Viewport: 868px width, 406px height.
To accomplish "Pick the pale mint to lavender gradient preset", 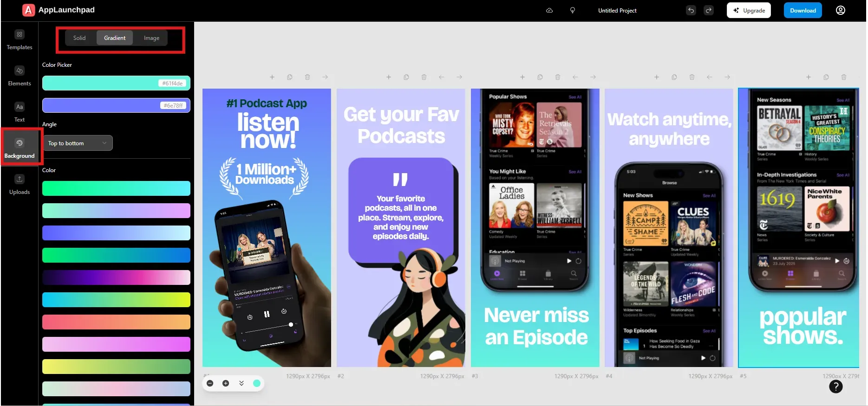I will pos(116,389).
